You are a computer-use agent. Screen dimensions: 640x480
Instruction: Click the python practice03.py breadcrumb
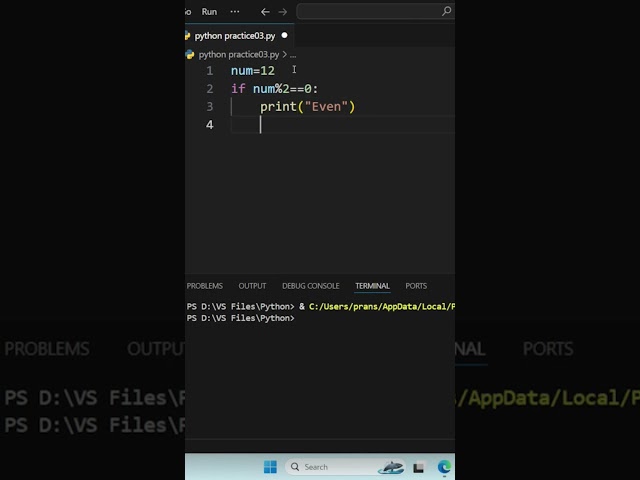point(239,55)
